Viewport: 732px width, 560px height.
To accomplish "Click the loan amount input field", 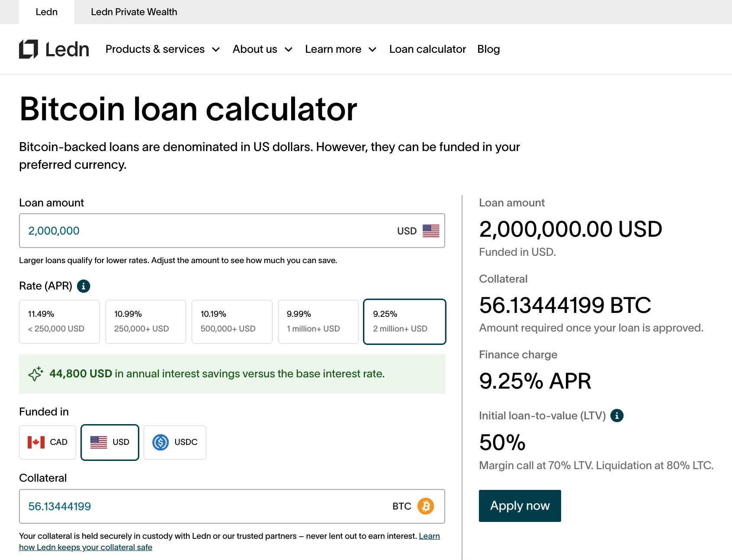I will [x=232, y=231].
